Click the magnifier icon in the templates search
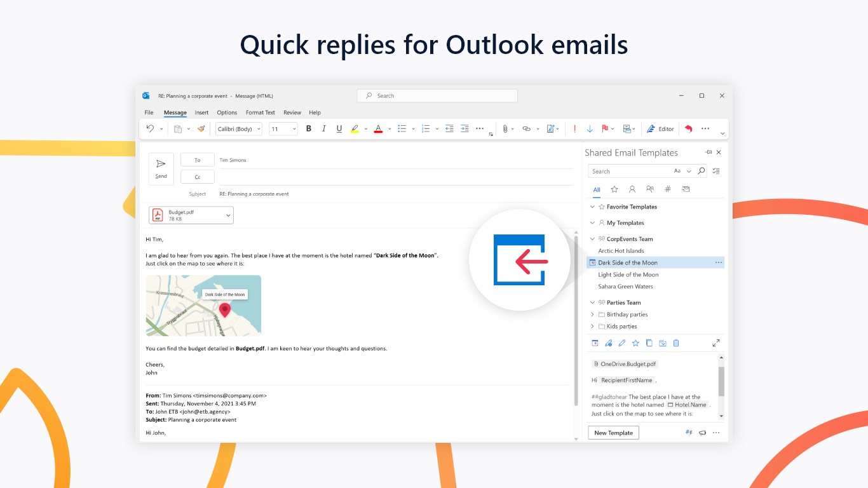This screenshot has width=868, height=488. (x=702, y=171)
